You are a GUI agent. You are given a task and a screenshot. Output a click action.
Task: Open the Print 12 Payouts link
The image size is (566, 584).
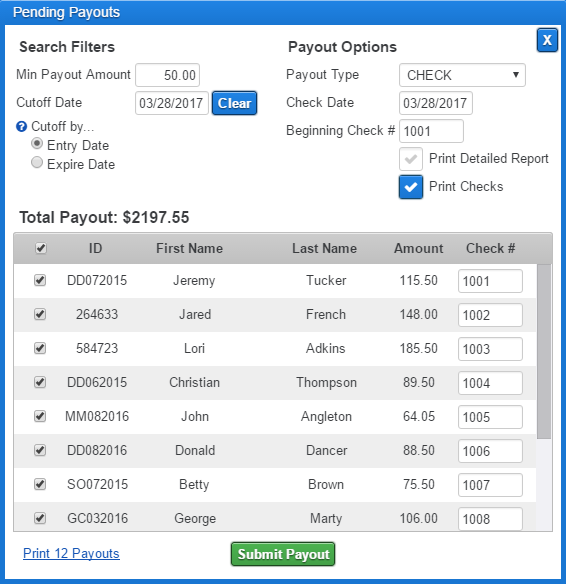(71, 553)
